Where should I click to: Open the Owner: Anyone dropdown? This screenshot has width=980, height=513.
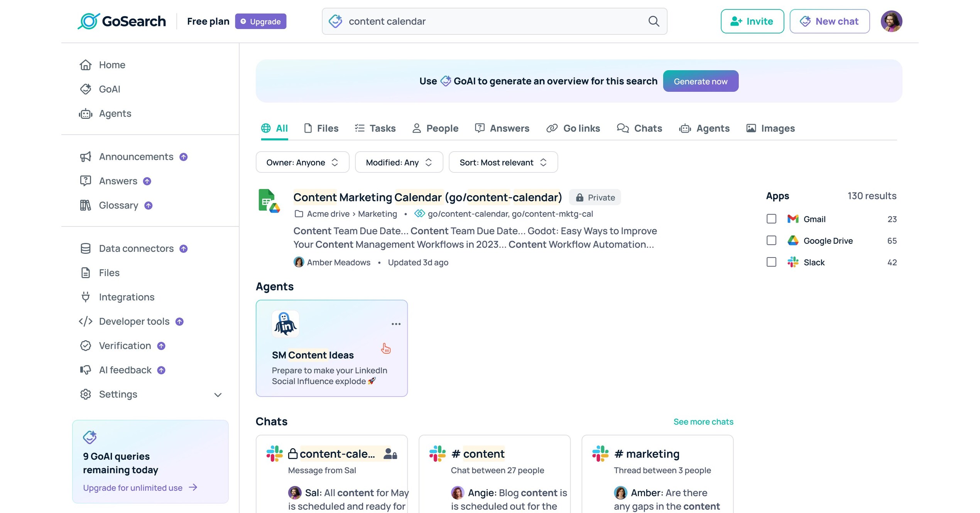(302, 162)
